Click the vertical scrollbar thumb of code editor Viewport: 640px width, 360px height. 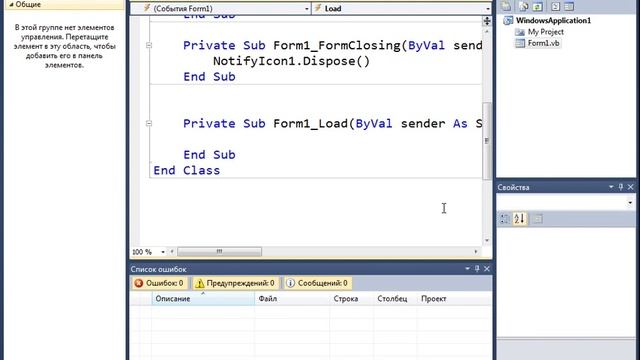[x=487, y=141]
